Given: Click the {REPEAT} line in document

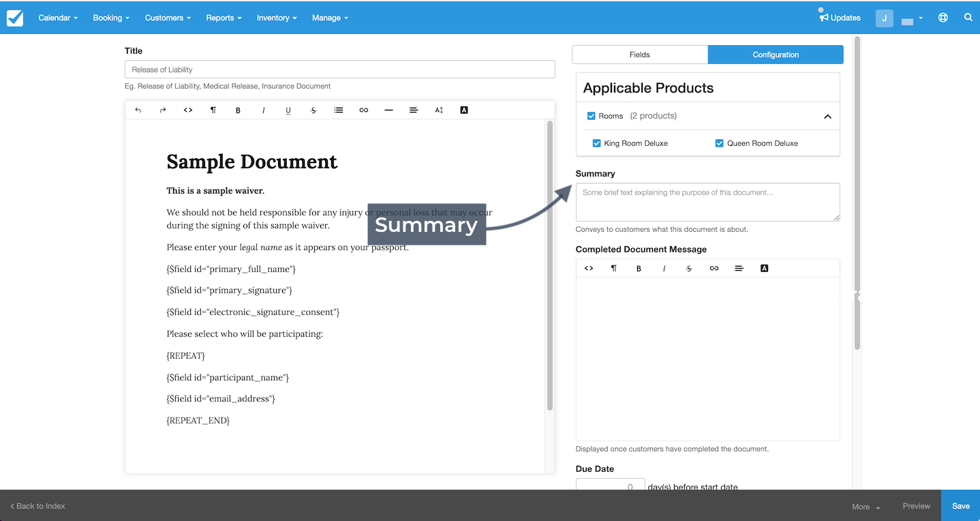Looking at the screenshot, I should 185,356.
